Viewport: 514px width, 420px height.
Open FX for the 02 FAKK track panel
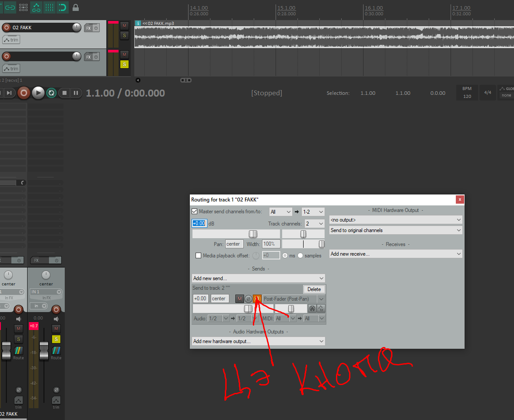click(88, 28)
